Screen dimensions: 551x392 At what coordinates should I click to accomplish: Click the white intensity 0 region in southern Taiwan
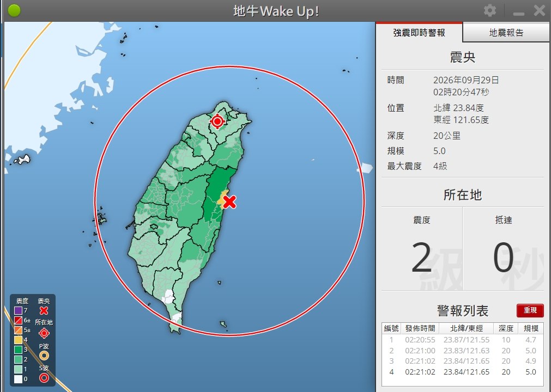coord(169,297)
